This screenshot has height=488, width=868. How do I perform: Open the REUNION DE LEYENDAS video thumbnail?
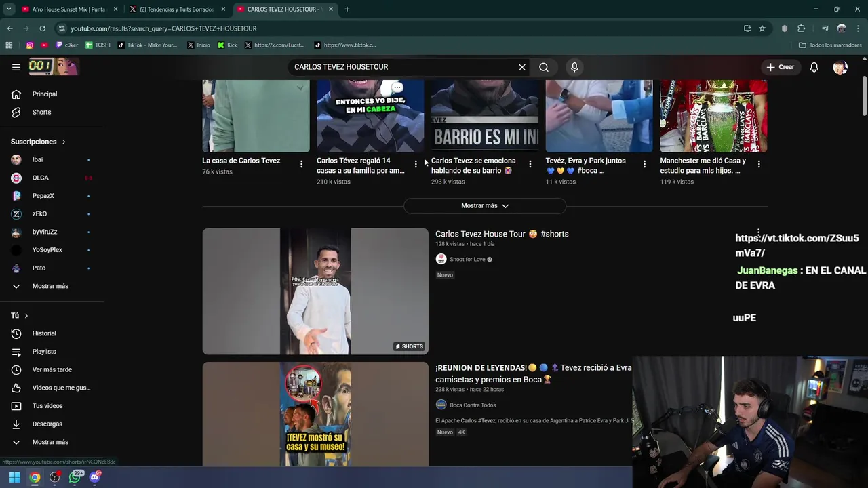(315, 414)
